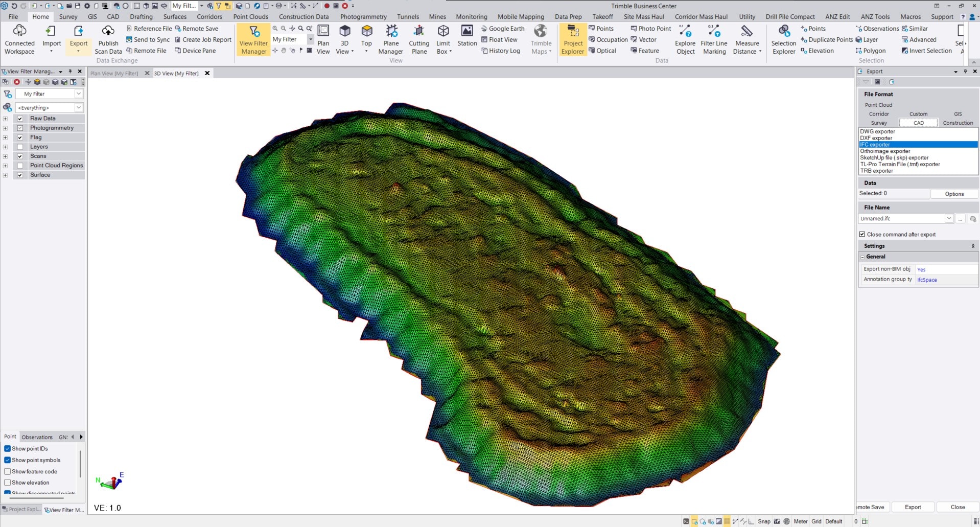Toggle Flag checkbox
The image size is (980, 527).
[x=20, y=138]
